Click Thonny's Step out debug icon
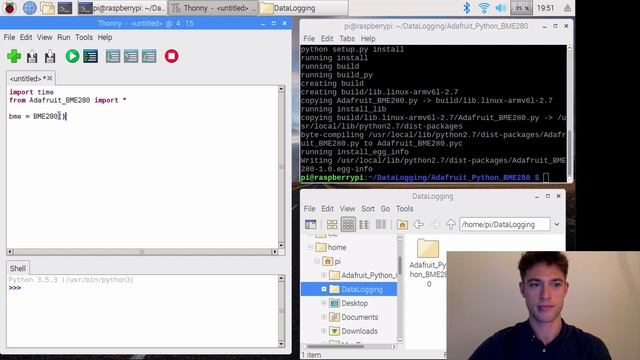The width and height of the screenshot is (640, 360). tap(149, 56)
